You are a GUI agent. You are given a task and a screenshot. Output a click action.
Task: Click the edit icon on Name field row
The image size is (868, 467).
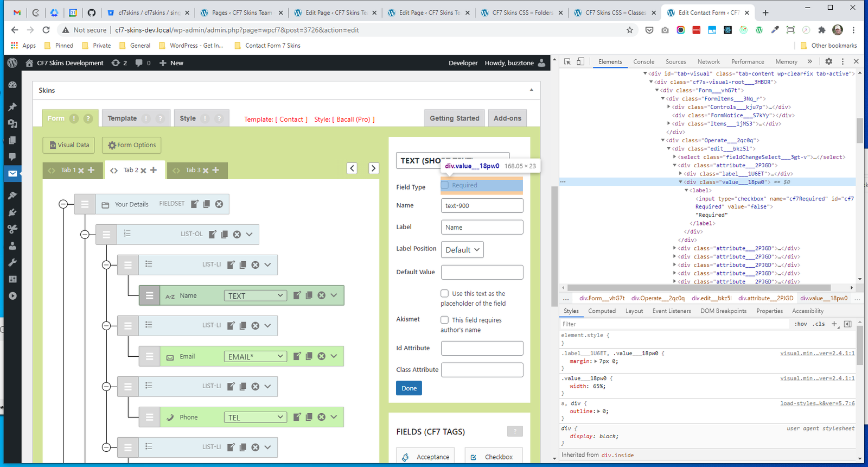point(297,295)
